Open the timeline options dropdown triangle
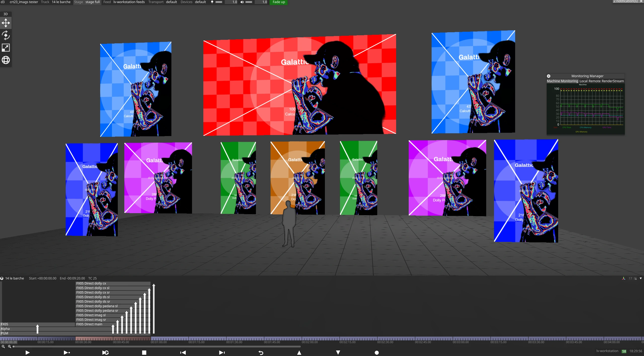 641,278
